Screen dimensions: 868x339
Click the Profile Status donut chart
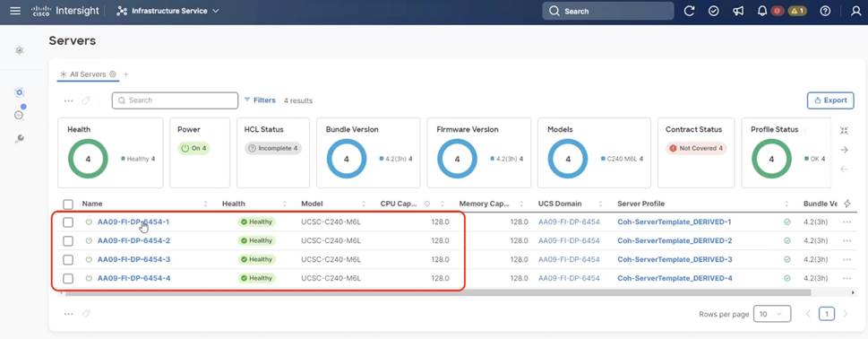pos(771,159)
